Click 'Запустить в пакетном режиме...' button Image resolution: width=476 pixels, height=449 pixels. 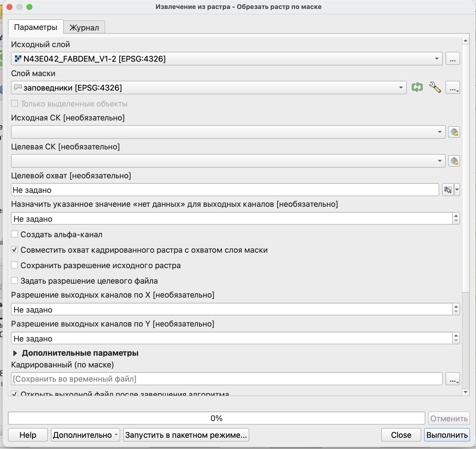pos(186,435)
